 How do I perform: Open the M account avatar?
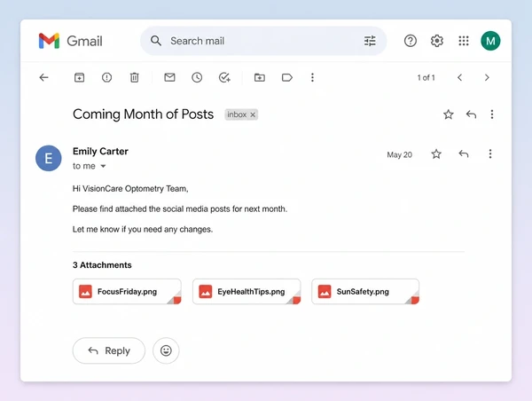(x=490, y=41)
